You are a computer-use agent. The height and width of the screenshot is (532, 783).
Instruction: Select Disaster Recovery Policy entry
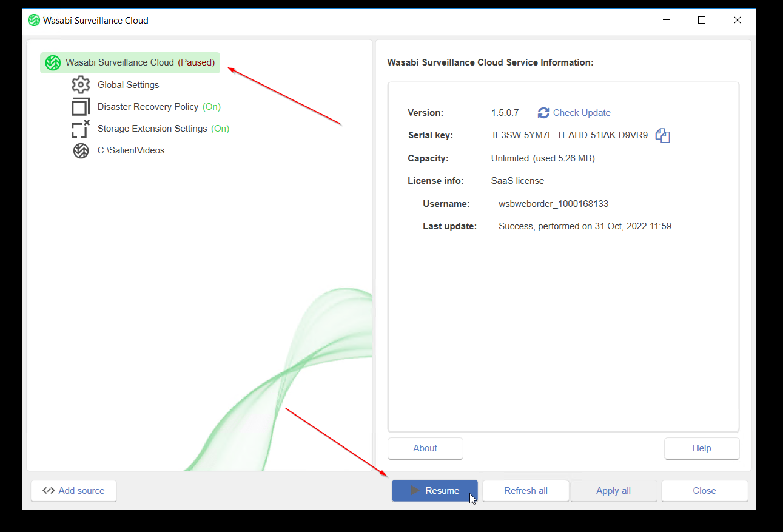(x=148, y=107)
